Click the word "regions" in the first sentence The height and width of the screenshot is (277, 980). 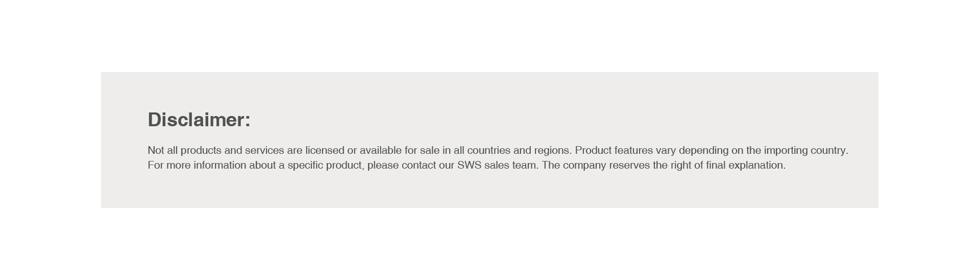(553, 150)
